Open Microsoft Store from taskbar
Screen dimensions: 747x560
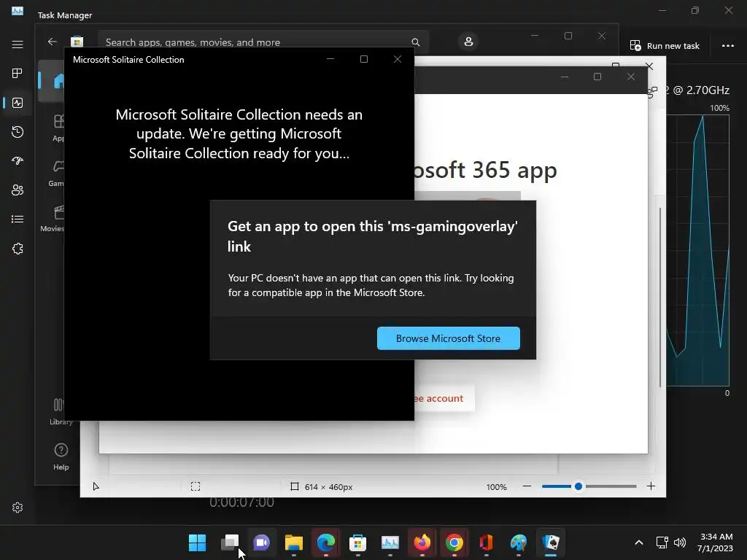click(x=357, y=542)
